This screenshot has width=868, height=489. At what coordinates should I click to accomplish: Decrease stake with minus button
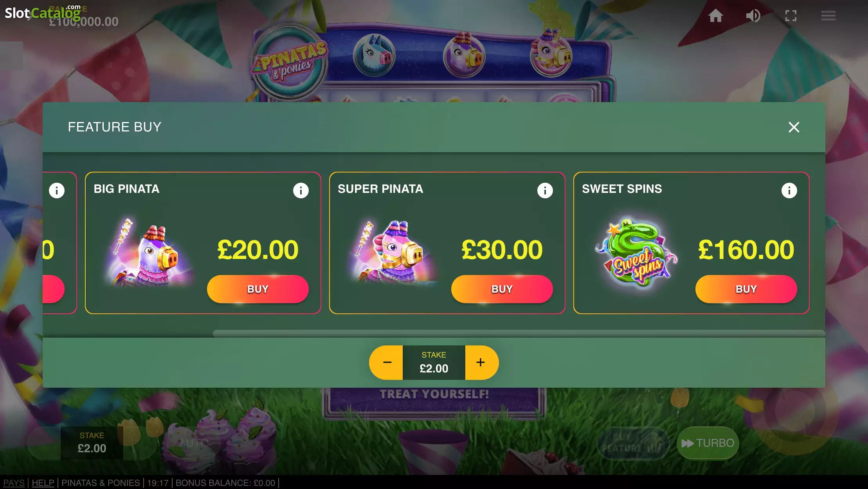(386, 363)
